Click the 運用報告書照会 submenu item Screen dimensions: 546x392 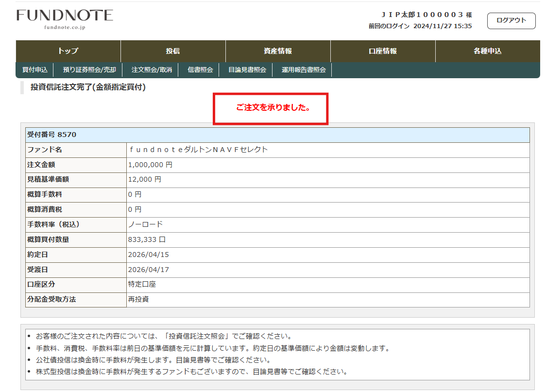[303, 70]
